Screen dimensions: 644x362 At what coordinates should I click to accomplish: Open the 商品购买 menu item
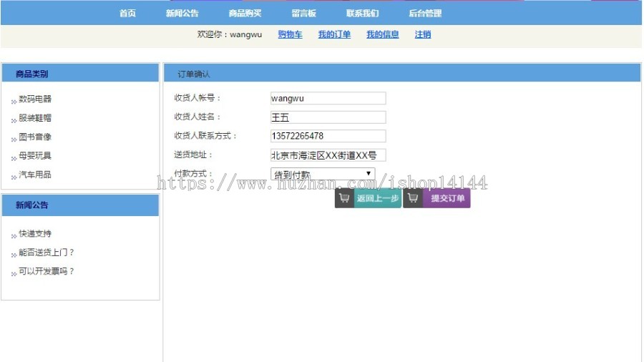pyautogui.click(x=245, y=13)
